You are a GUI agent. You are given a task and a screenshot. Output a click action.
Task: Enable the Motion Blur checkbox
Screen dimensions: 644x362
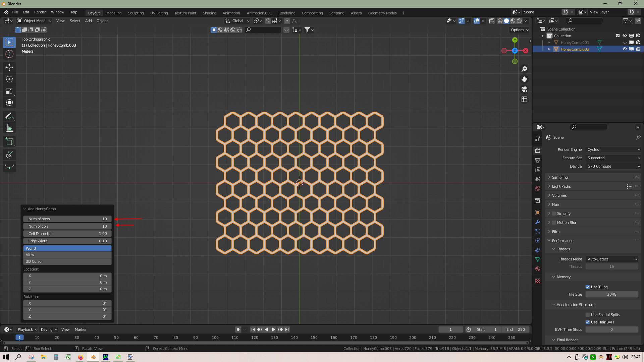(x=554, y=223)
